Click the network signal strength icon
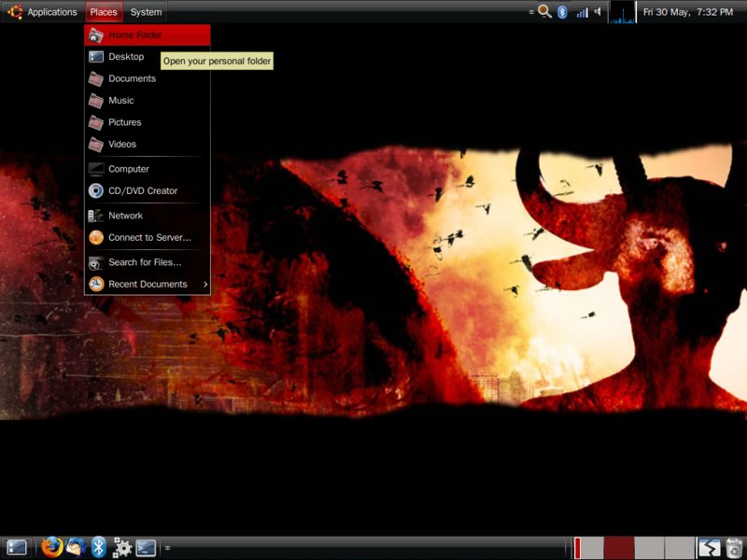This screenshot has width=747, height=560. 582,12
